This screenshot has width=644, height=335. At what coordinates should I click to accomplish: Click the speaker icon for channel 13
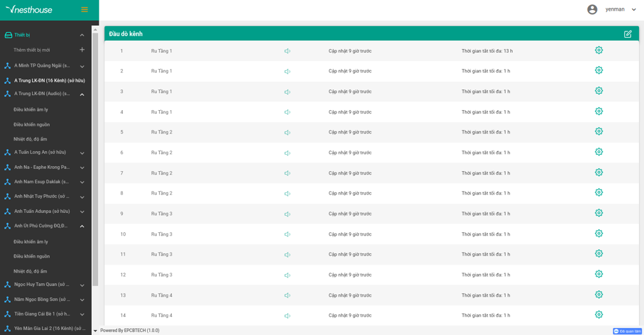click(x=287, y=295)
